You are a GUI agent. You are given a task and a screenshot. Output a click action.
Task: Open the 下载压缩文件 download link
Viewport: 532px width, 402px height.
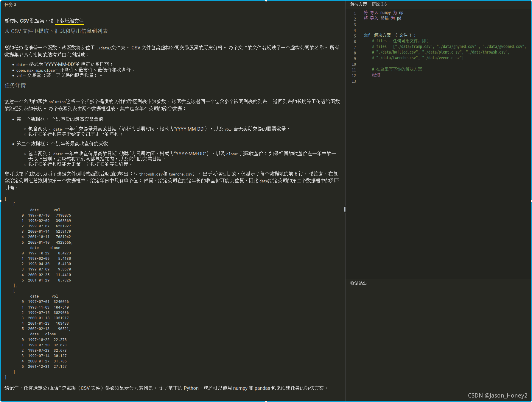(69, 21)
